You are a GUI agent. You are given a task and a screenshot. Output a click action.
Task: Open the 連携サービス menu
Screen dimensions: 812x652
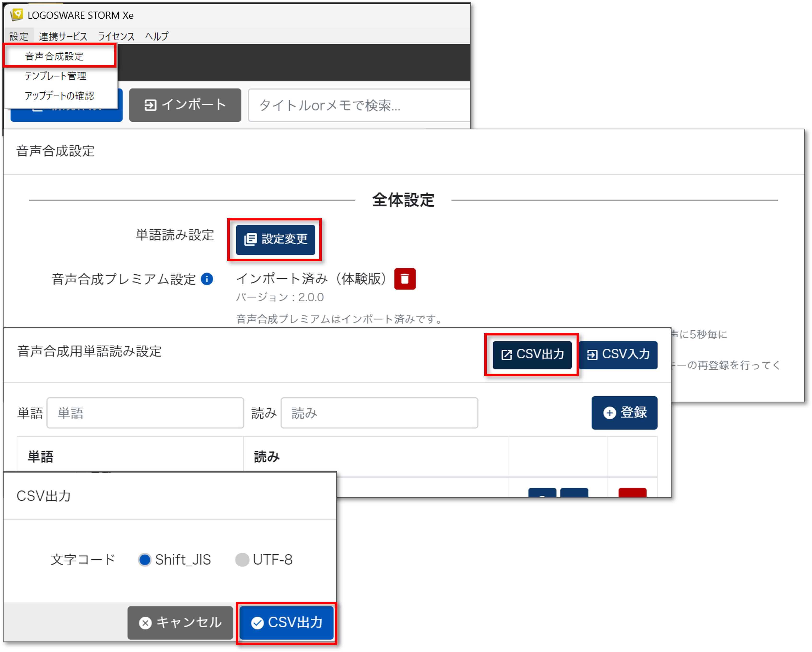tap(63, 36)
